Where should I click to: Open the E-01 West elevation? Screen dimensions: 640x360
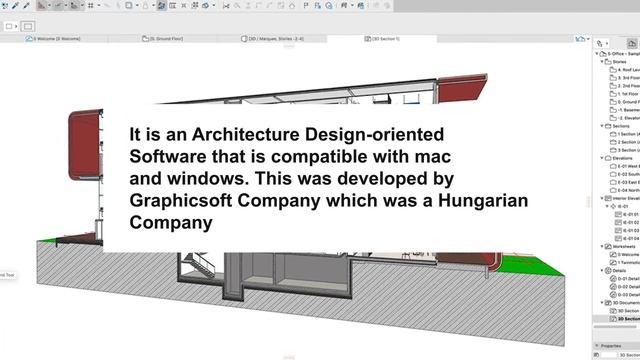[624, 166]
